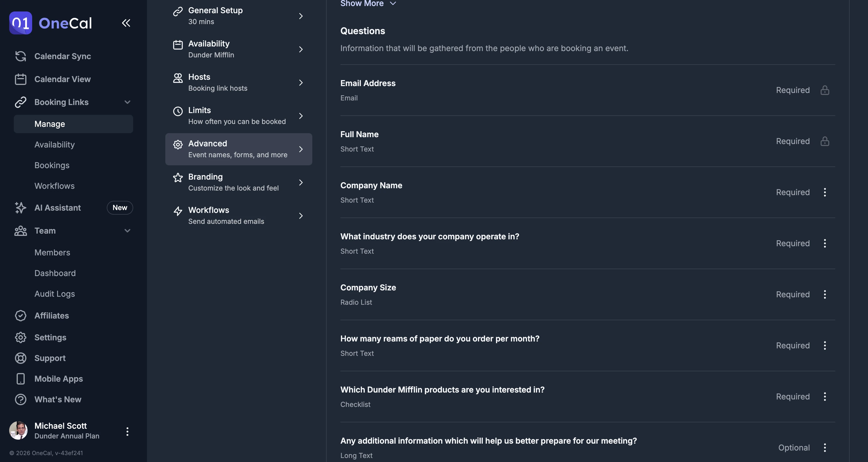
Task: Open Michael Scott account options menu
Action: pos(127,432)
